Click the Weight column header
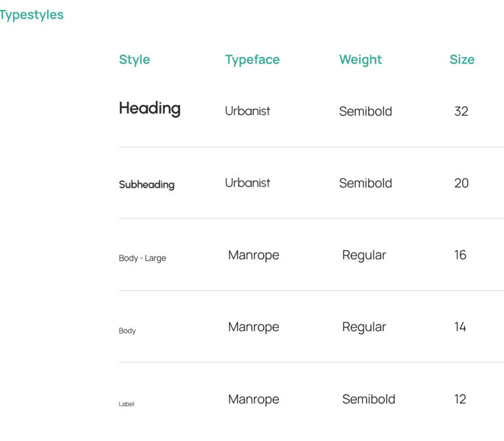The image size is (504, 441). 360,60
